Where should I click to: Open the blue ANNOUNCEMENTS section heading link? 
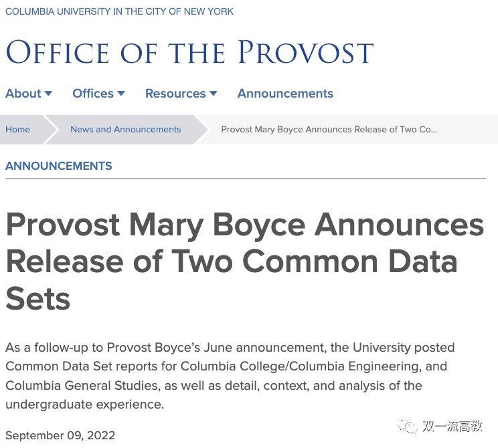59,166
